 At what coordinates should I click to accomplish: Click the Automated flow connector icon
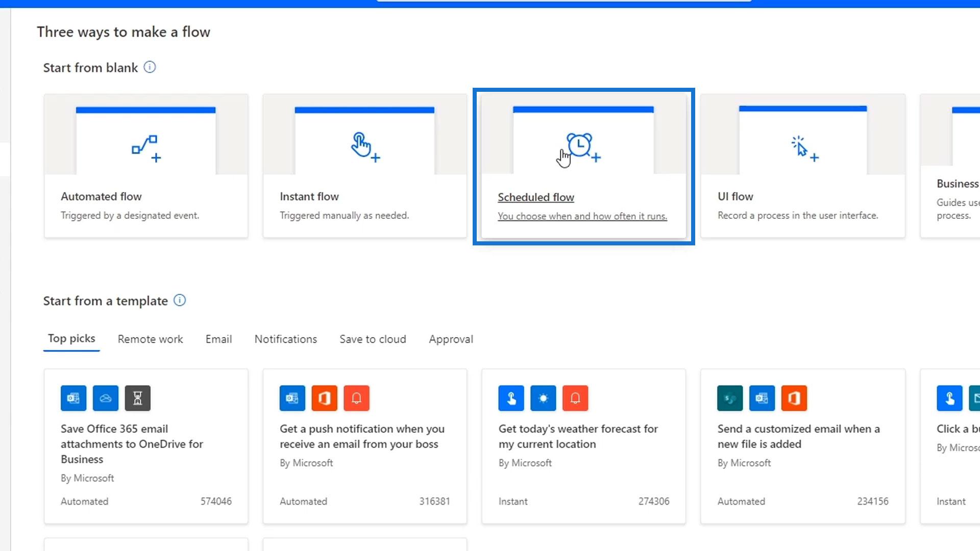click(x=145, y=148)
